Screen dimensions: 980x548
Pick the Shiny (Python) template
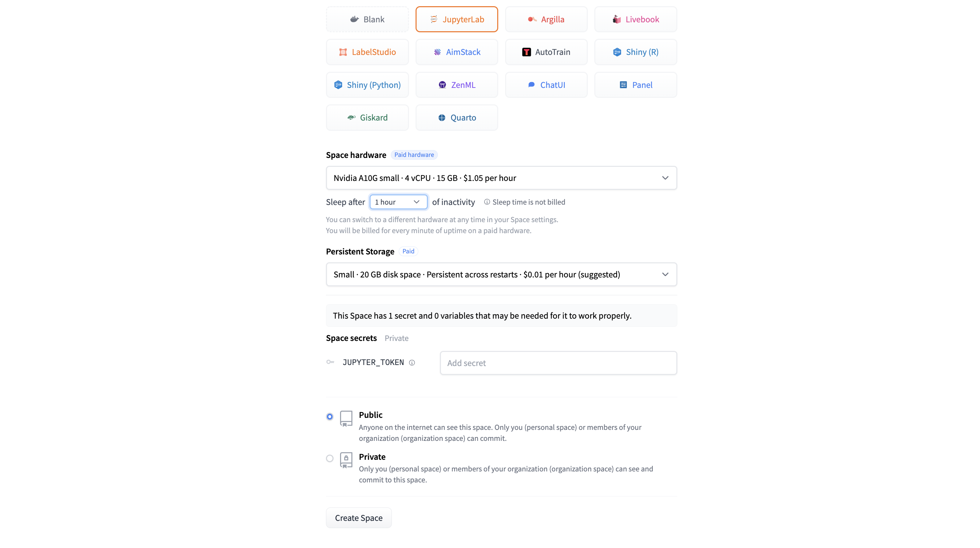[367, 85]
